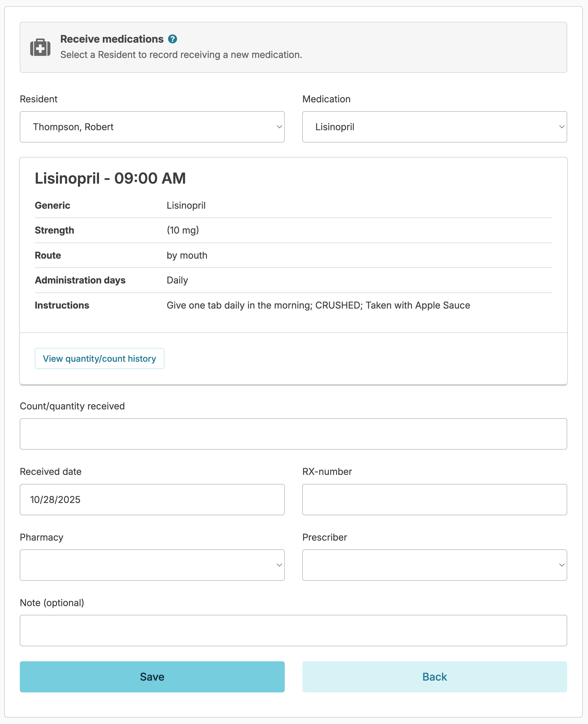The width and height of the screenshot is (588, 724).
Task: Click the Note (optional) label
Action: coord(52,603)
